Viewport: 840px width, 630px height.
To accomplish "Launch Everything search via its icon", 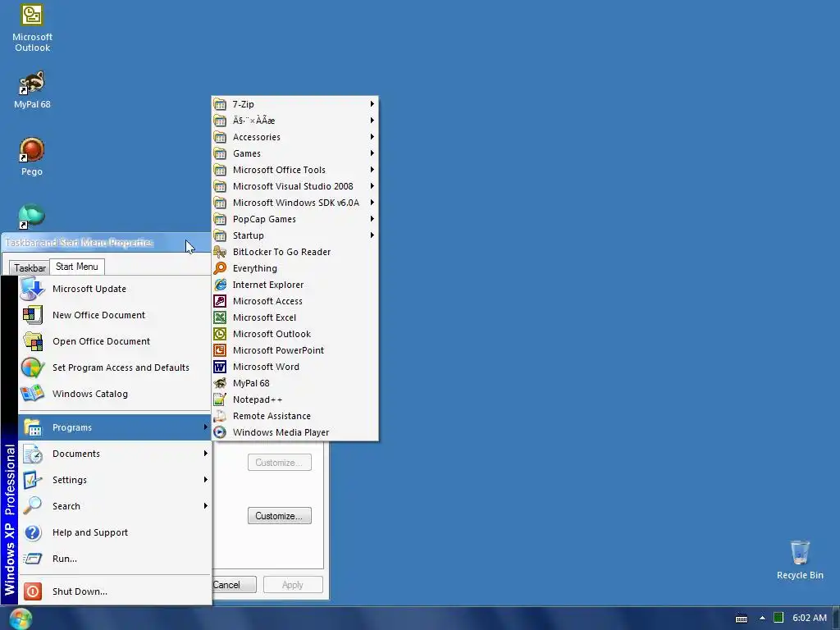I will (x=220, y=268).
